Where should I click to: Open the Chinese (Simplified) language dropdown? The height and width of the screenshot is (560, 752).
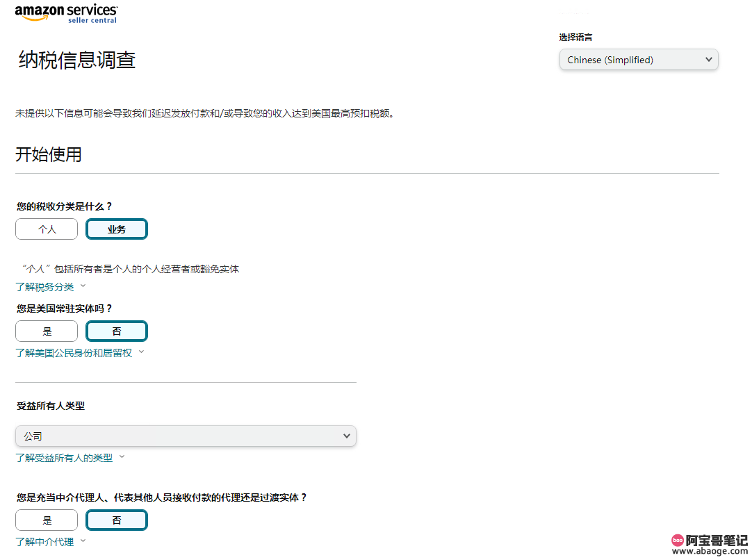(638, 59)
